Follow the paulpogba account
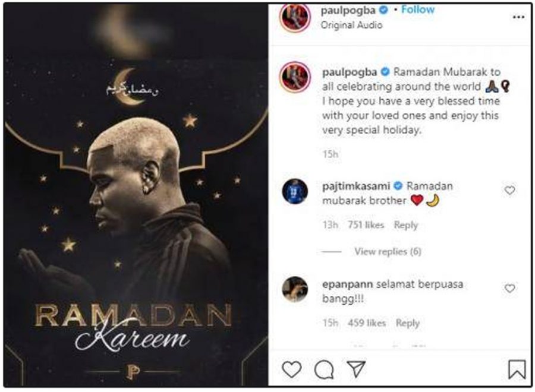 [418, 10]
